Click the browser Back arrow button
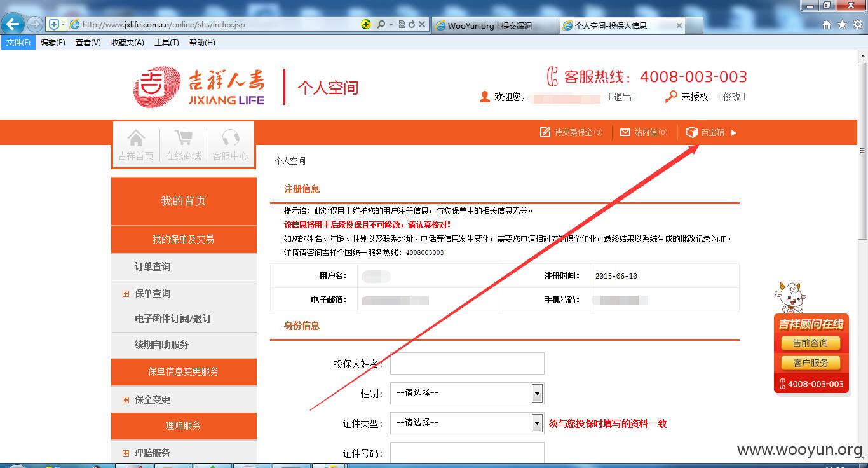The width and height of the screenshot is (868, 468). point(13,24)
